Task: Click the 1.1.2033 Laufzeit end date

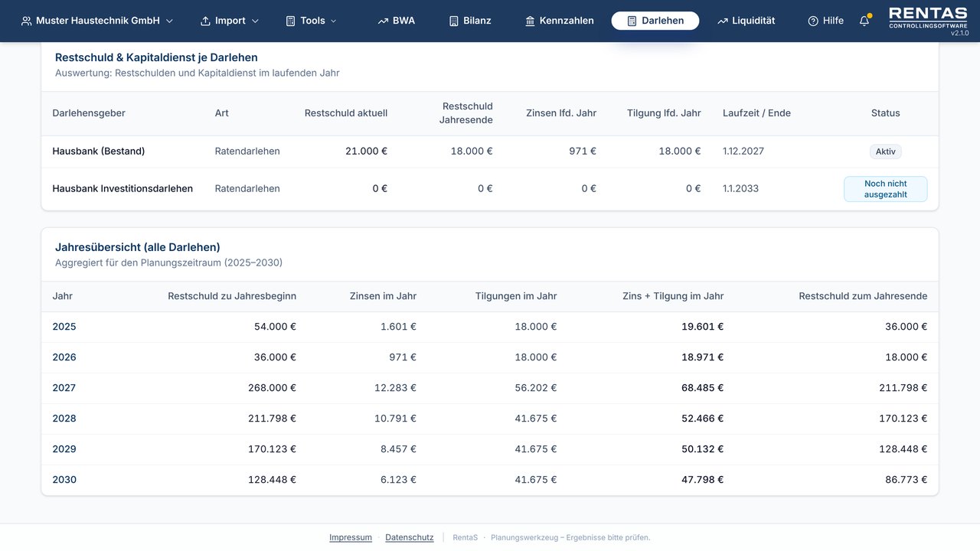Action: 740,188
